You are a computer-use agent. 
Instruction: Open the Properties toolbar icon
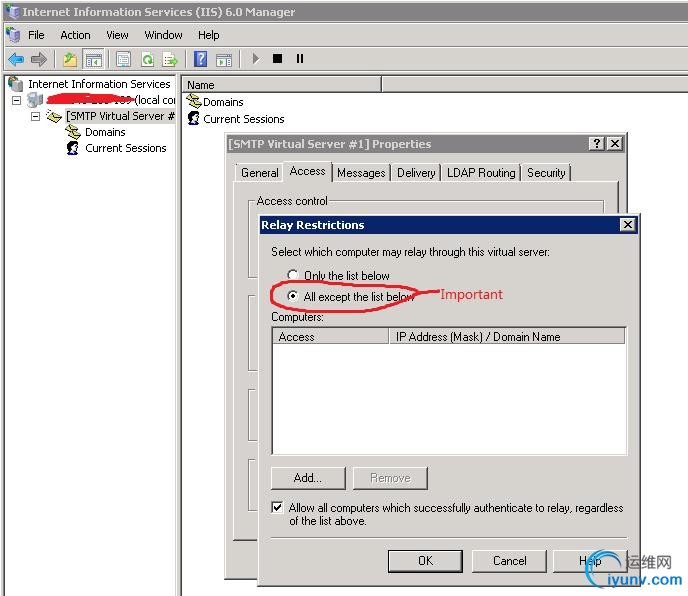(123, 59)
